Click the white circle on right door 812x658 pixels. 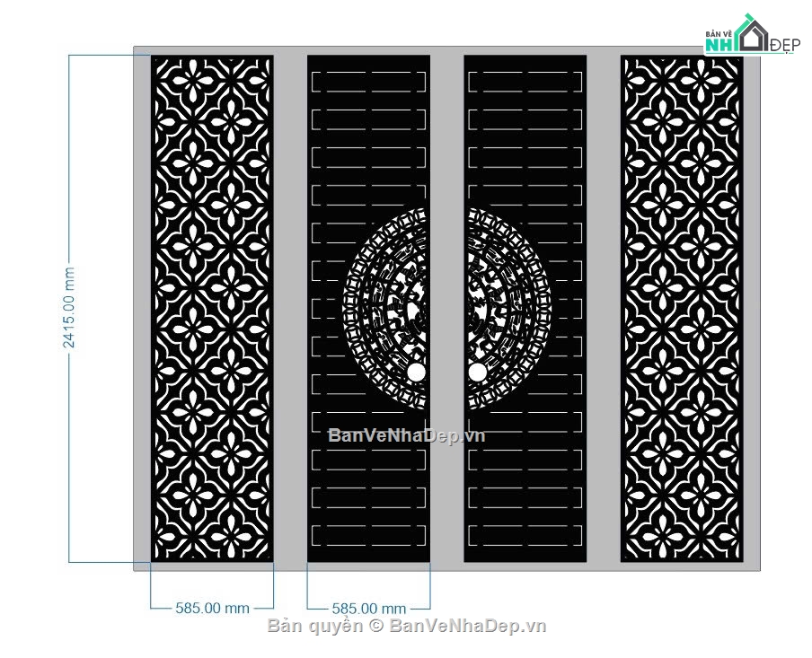point(478,373)
